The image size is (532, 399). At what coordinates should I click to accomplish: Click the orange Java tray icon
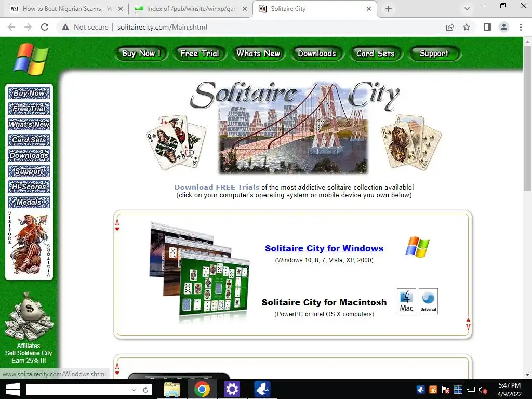point(433,390)
